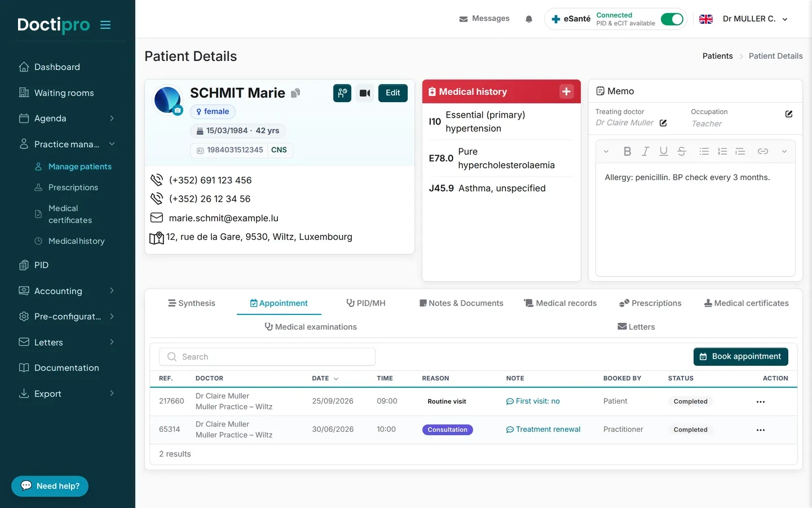Image resolution: width=812 pixels, height=508 pixels.
Task: Open actions menu for appointment 217660
Action: point(761,402)
